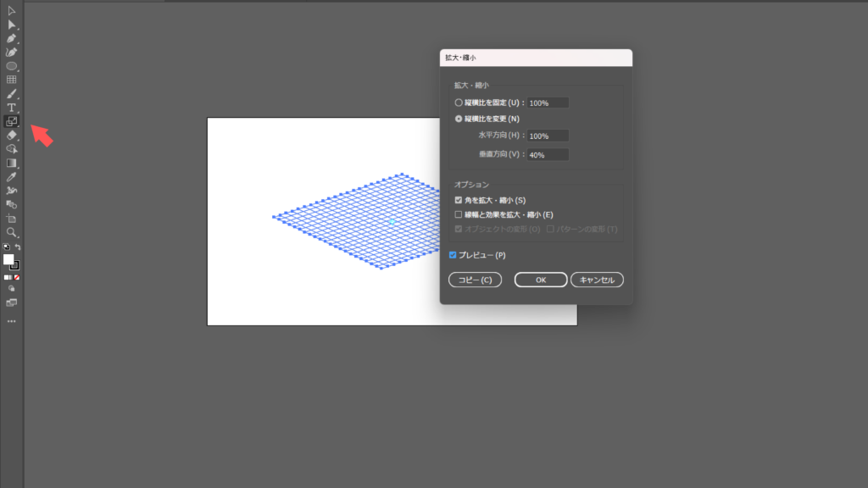This screenshot has height=488, width=868.
Task: Enable the 線幅と効果を拡大・縮小 (E) checkbox
Action: [459, 214]
